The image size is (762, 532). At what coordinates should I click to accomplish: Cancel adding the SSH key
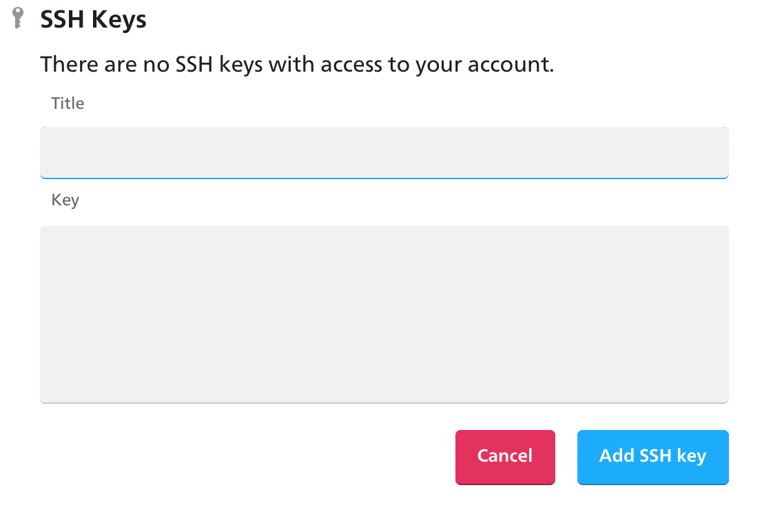click(505, 457)
